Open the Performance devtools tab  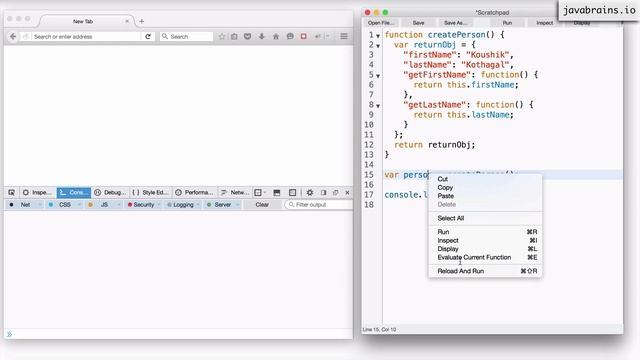click(x=194, y=192)
